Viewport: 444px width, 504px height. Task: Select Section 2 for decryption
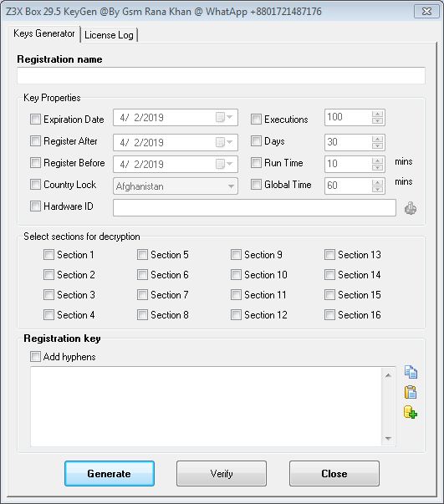pos(48,275)
